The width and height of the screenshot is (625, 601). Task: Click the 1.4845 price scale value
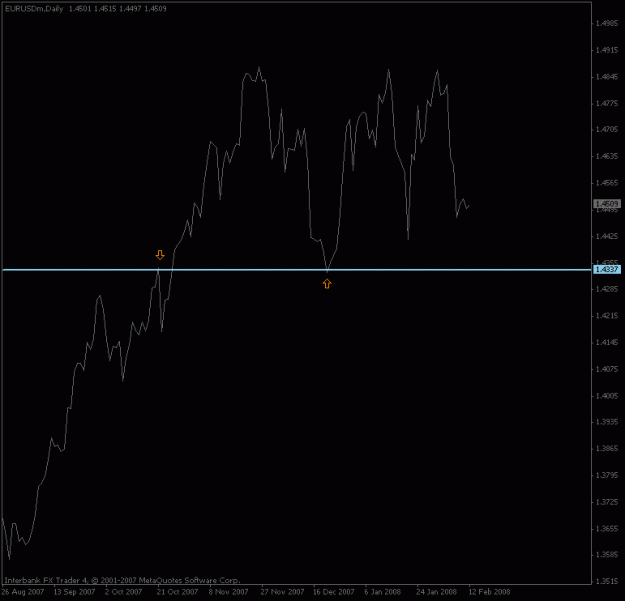(x=607, y=77)
